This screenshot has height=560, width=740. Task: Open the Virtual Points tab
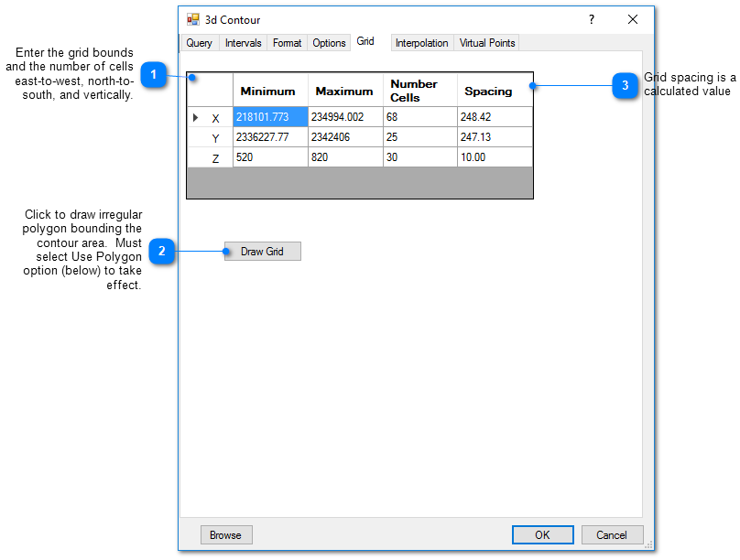tap(487, 43)
